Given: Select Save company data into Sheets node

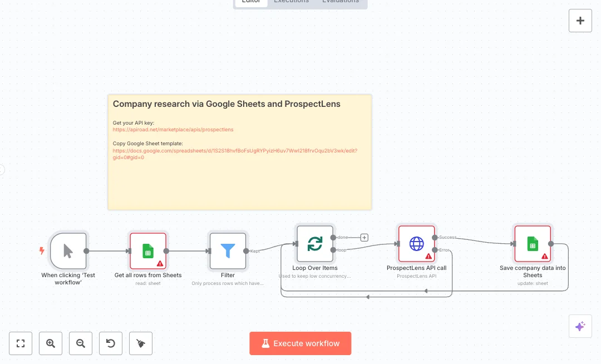Looking at the screenshot, I should (x=532, y=244).
